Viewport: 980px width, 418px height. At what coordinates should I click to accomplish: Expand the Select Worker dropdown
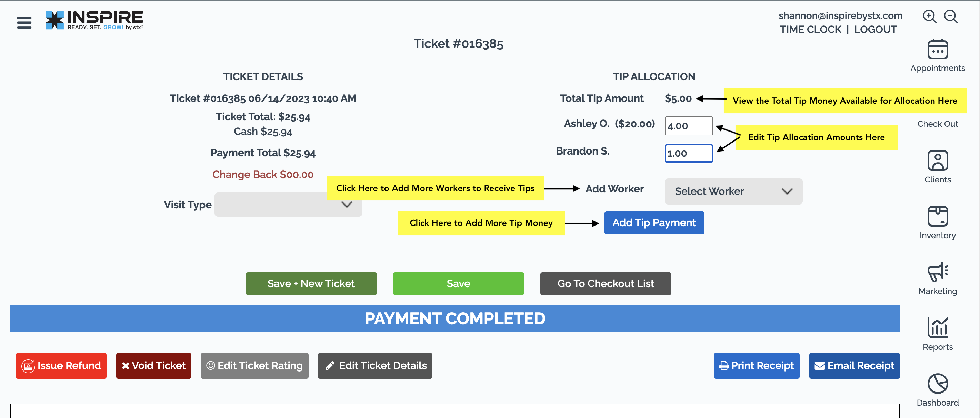click(733, 191)
